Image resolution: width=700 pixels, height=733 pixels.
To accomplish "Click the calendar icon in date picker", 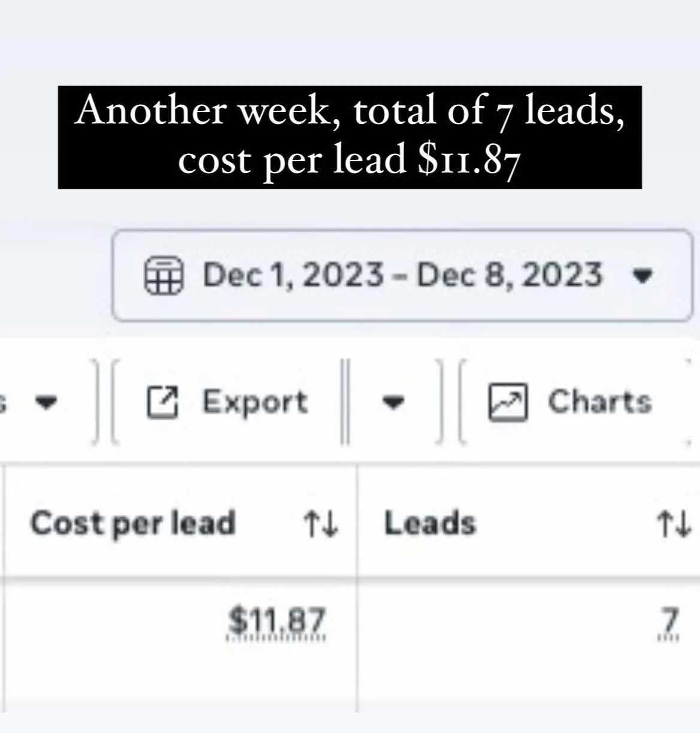I will point(163,275).
